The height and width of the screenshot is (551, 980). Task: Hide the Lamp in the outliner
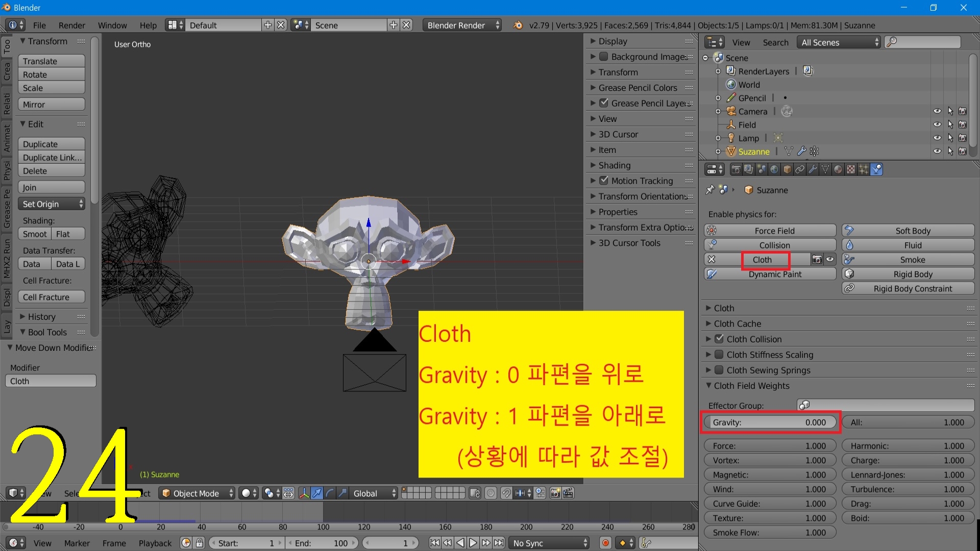[938, 138]
